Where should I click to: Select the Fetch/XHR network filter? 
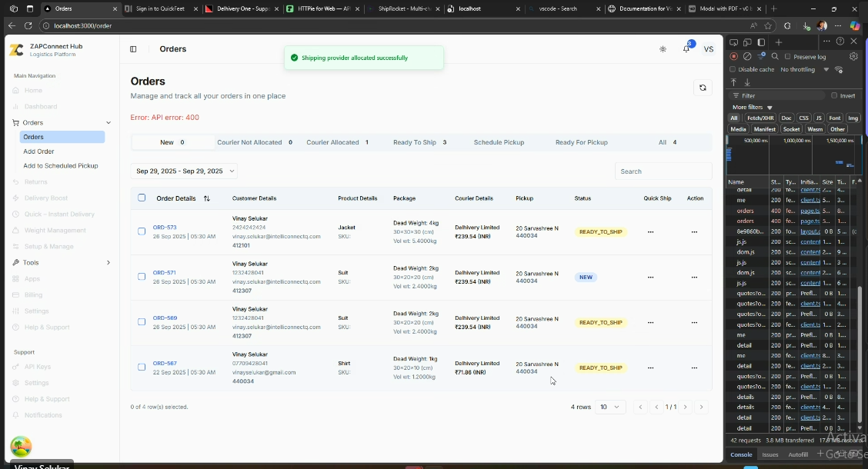[x=760, y=118]
